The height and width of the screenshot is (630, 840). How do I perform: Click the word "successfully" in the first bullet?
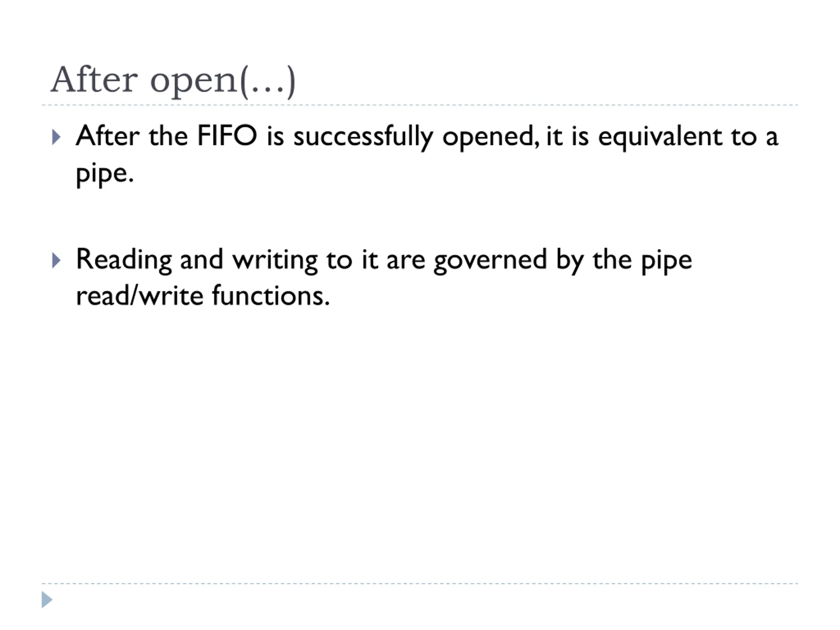(363, 137)
